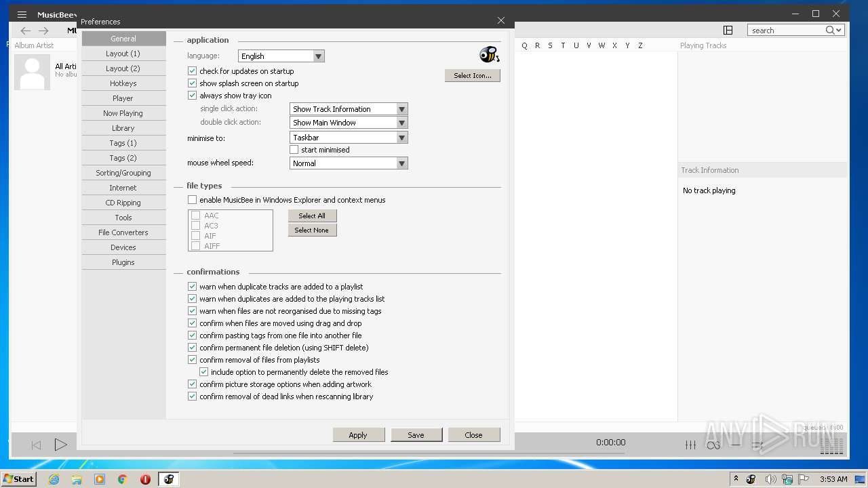868x488 pixels.
Task: Uncheck check for updates on startup
Action: 192,71
